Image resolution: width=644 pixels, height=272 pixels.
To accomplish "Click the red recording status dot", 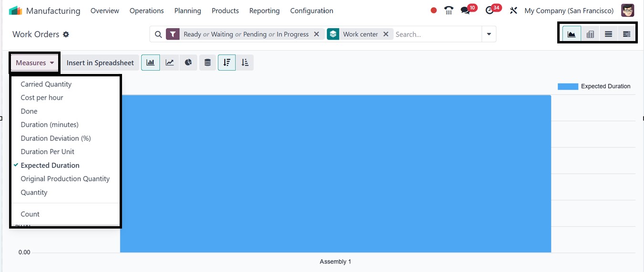I will pyautogui.click(x=433, y=10).
